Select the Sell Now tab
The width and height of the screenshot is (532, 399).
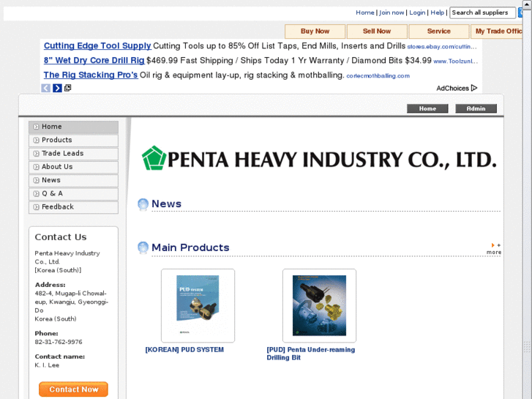pyautogui.click(x=377, y=31)
